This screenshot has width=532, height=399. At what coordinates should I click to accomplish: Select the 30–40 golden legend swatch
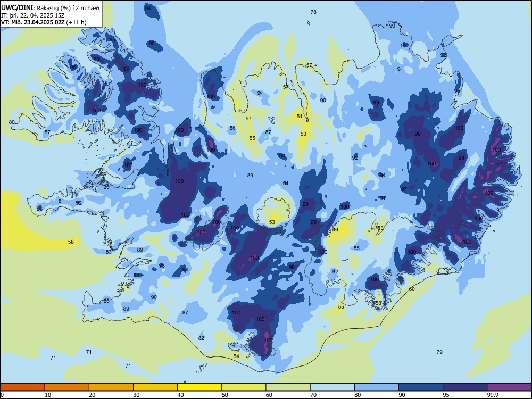click(155, 387)
